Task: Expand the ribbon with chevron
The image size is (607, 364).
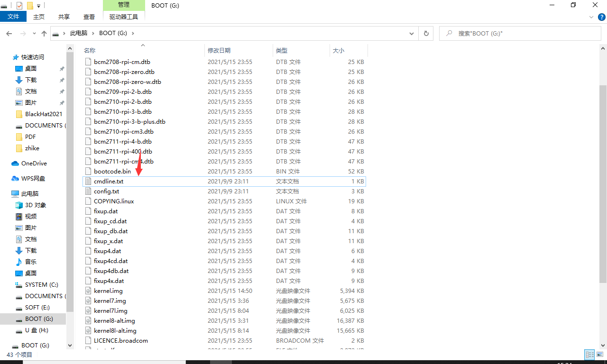Action: (x=591, y=17)
